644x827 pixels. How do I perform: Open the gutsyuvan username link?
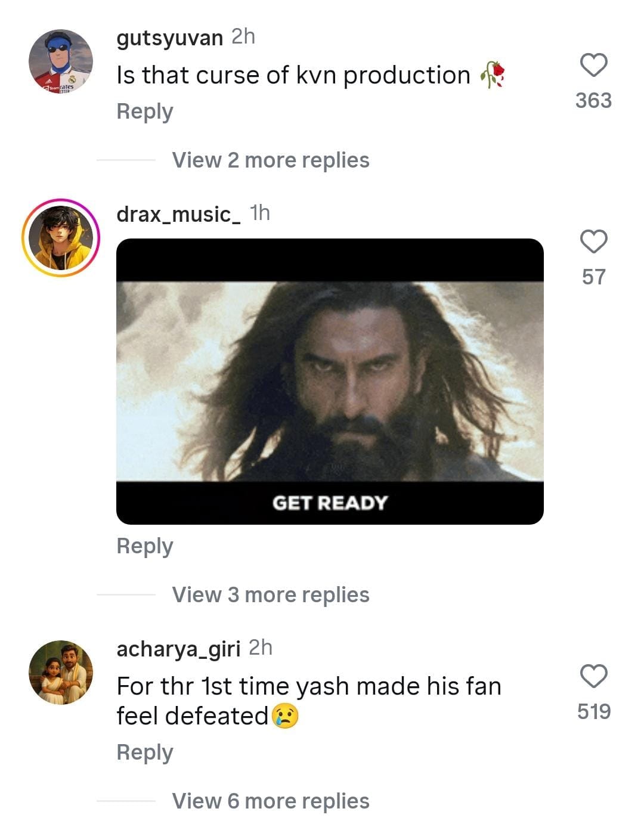[x=169, y=38]
